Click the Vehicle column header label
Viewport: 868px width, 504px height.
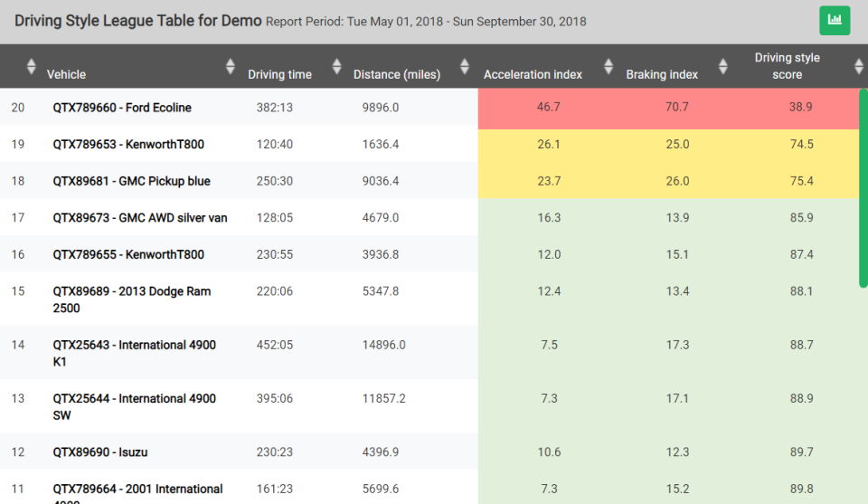[67, 74]
